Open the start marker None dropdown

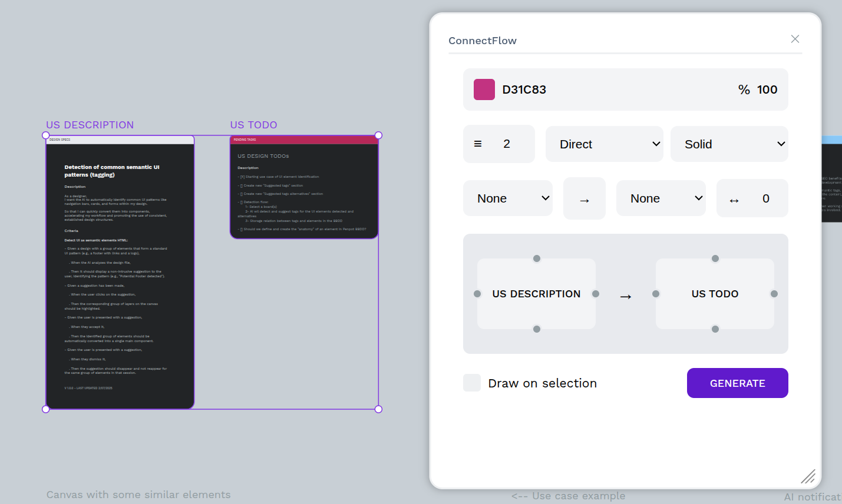pyautogui.click(x=508, y=198)
